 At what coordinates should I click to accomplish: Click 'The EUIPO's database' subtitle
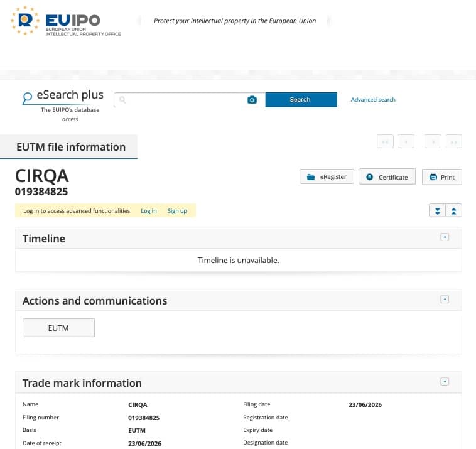pyautogui.click(x=70, y=110)
